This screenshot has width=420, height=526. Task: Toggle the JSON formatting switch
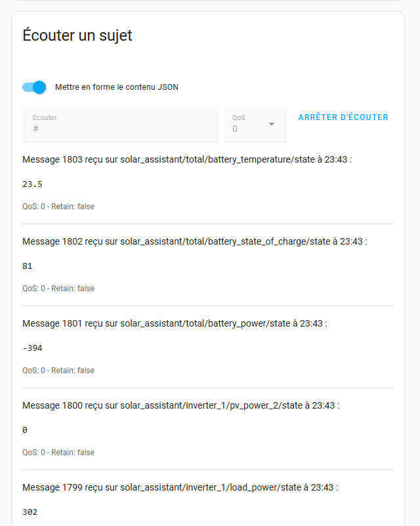click(34, 87)
